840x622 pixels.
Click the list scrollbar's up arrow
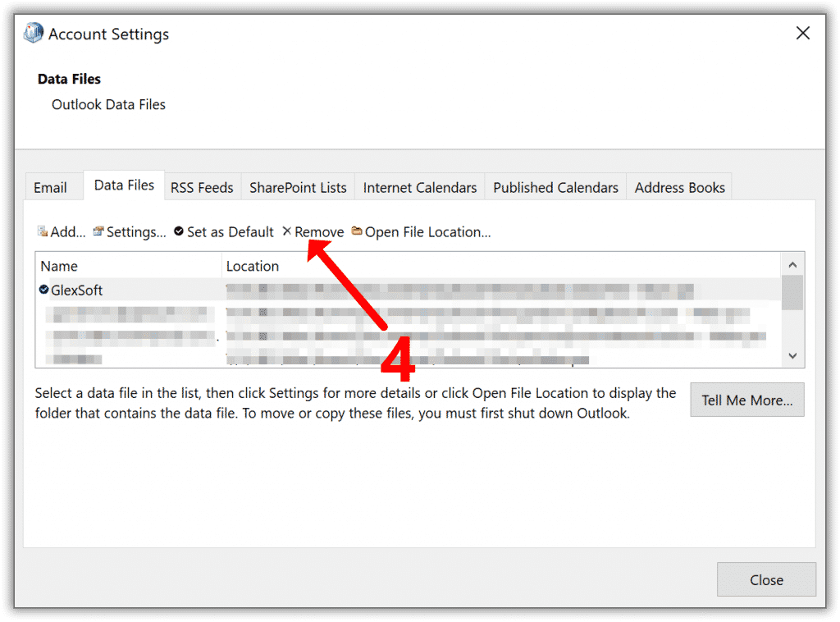pyautogui.click(x=792, y=265)
